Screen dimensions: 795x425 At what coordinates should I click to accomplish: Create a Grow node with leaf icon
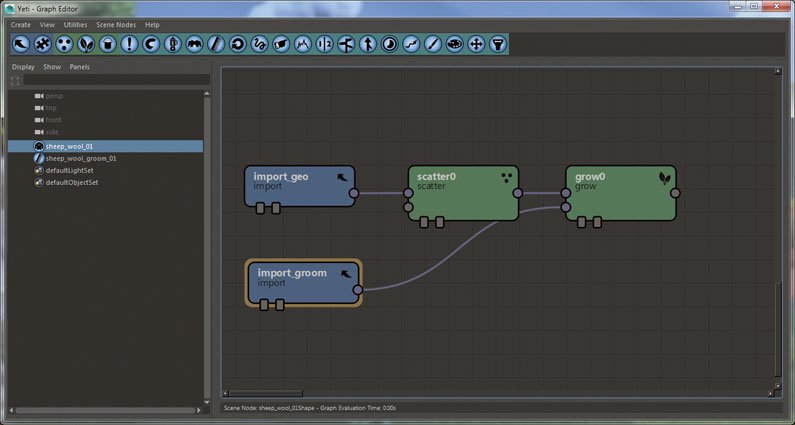86,44
